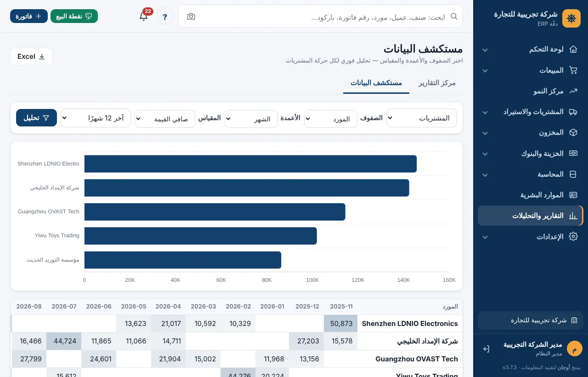Viewport: 588px width, 377px height.
Task: Click the 50,873 cell for Shenzhen LDNIO
Action: (341, 324)
